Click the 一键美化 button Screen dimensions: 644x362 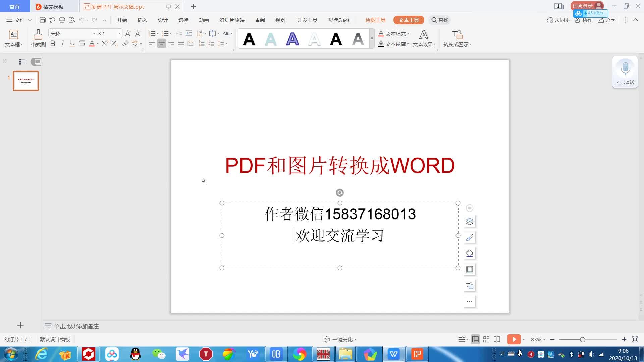[x=340, y=339]
